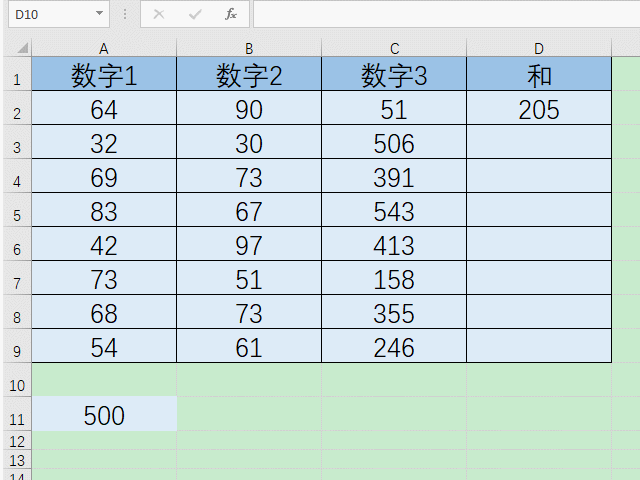Select row 4 header
Image resolution: width=640 pixels, height=480 pixels.
point(17,176)
